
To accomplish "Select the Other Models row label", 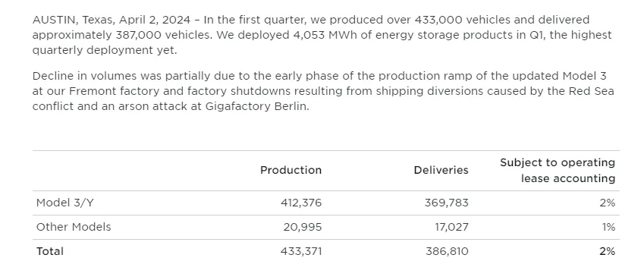I will pos(74,227).
